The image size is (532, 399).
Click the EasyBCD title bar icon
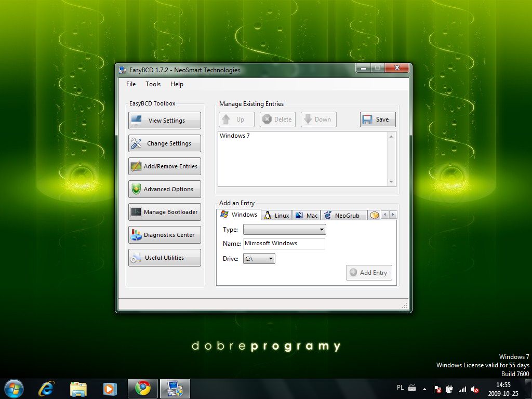click(x=123, y=70)
